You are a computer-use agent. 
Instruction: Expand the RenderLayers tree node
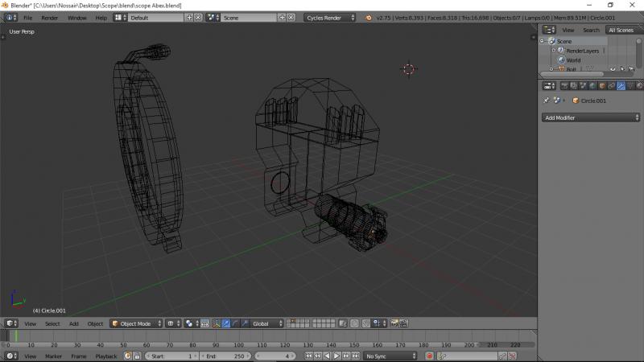tap(553, 51)
